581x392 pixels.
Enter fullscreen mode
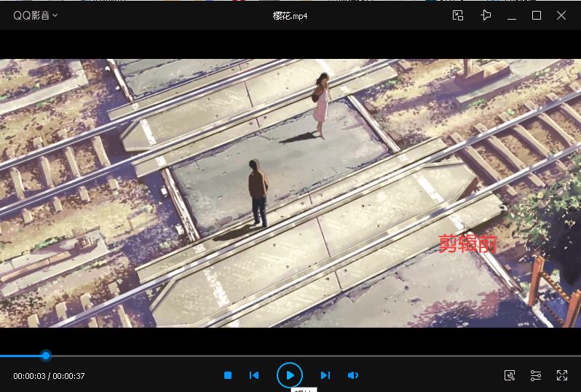pyautogui.click(x=562, y=375)
